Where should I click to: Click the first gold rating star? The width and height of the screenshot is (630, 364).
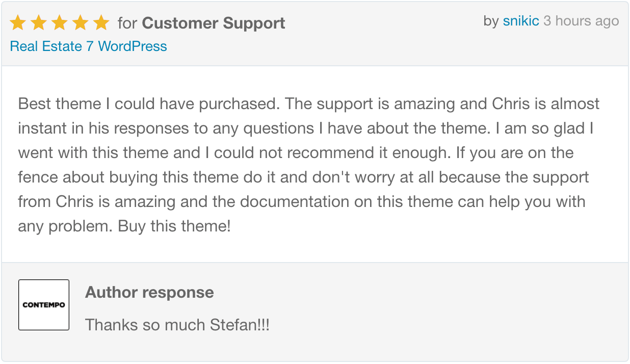pos(18,23)
